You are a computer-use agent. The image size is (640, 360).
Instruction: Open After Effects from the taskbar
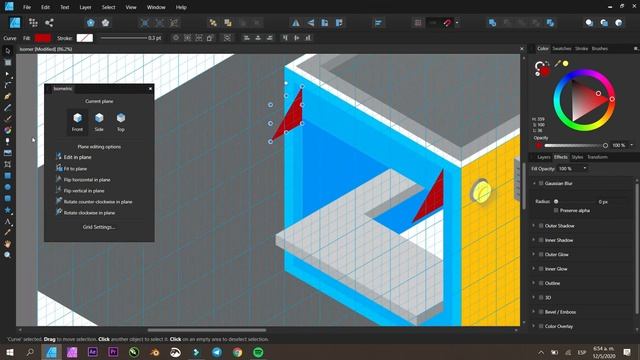pyautogui.click(x=93, y=352)
